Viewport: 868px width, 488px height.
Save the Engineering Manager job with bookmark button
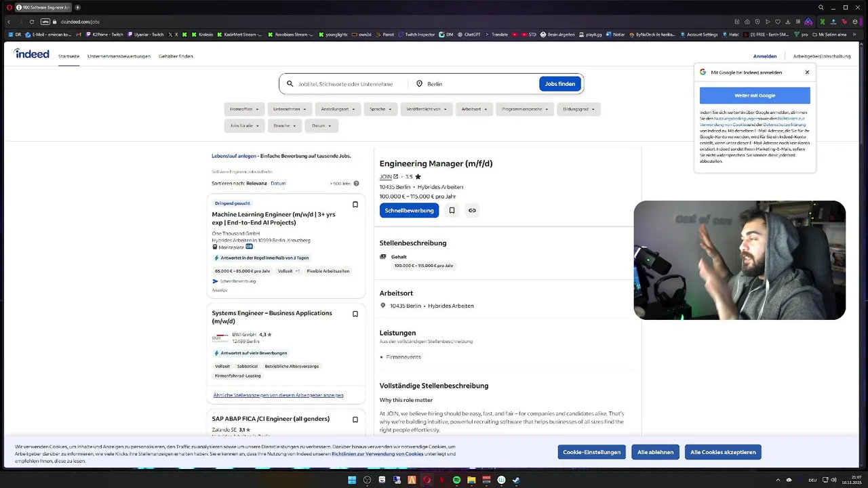[452, 211]
